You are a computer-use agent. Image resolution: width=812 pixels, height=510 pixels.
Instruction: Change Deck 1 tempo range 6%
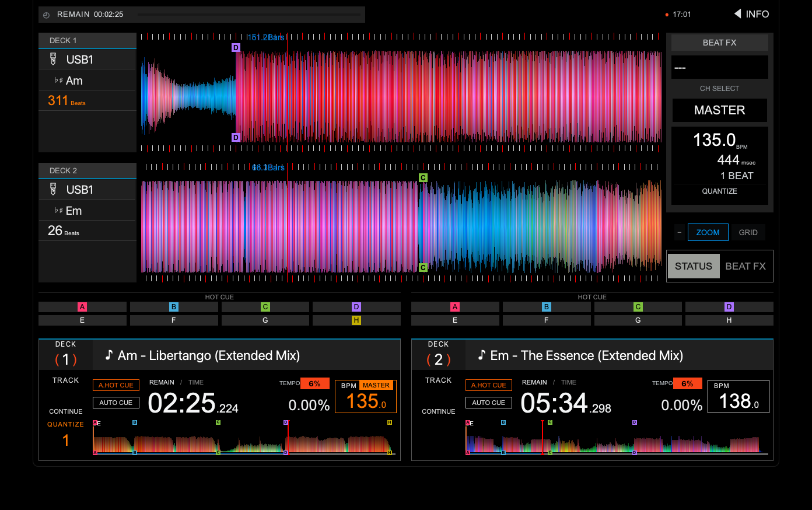coord(315,383)
